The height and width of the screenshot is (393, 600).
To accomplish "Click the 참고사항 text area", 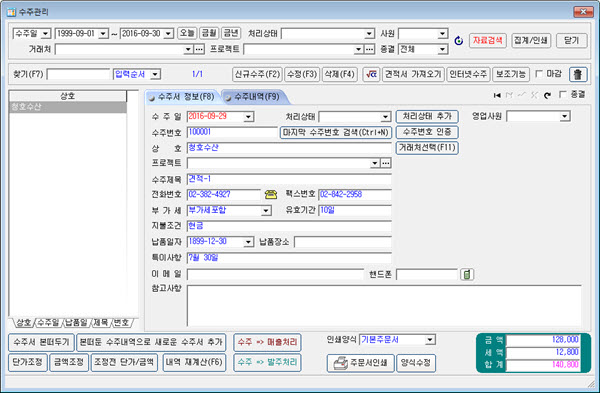I will pyautogui.click(x=384, y=306).
